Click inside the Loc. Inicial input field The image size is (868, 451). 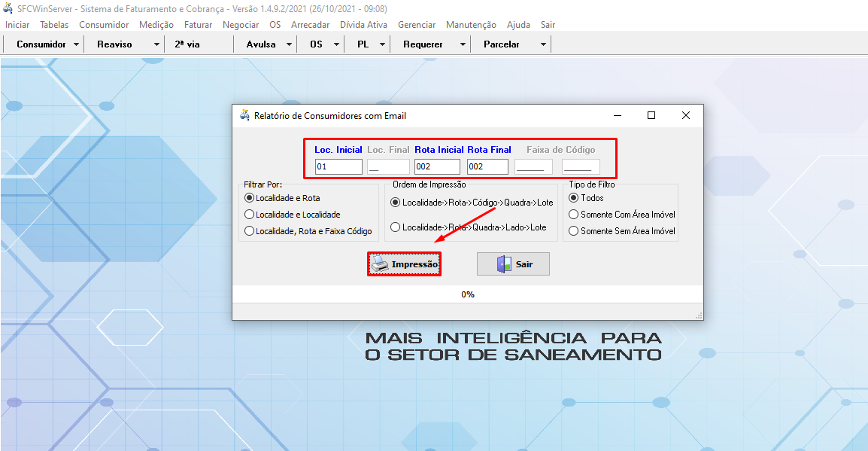pos(338,166)
